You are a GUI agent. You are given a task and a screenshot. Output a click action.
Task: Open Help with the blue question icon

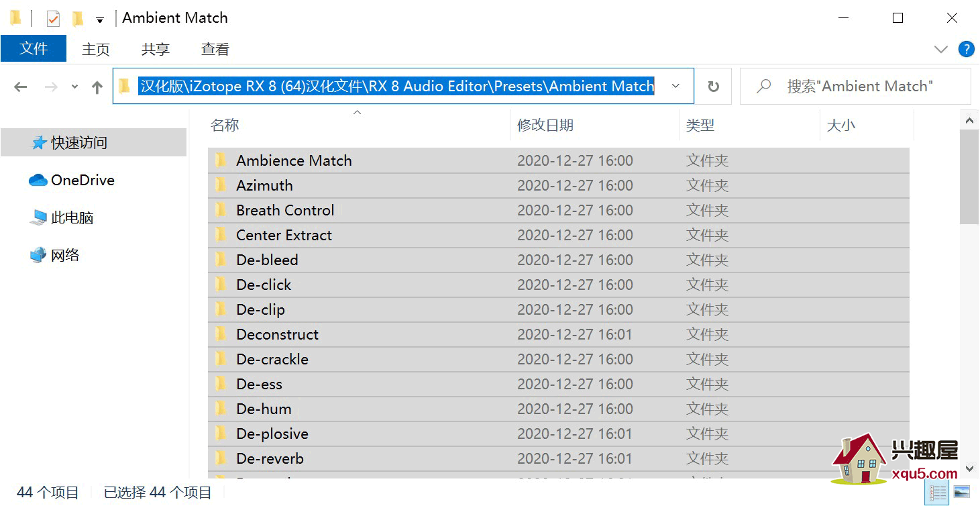(966, 48)
